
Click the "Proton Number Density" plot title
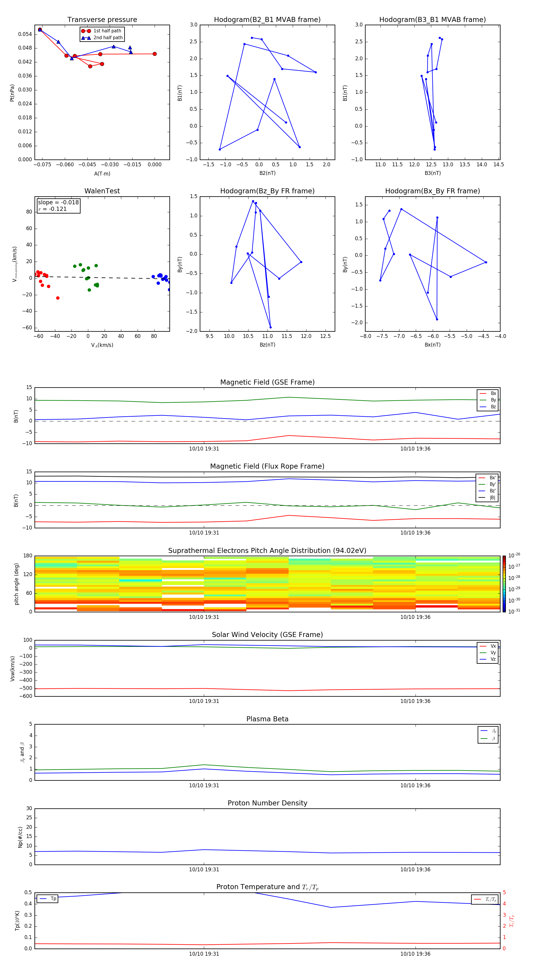coord(267,803)
